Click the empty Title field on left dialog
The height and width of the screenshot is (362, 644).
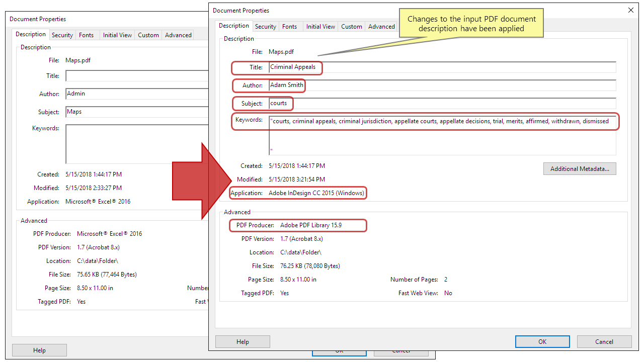[136, 75]
